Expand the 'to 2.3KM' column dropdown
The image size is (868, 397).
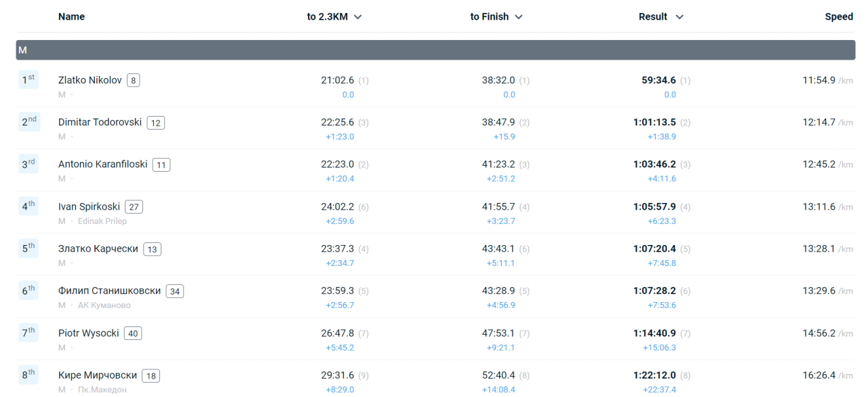pyautogui.click(x=357, y=17)
